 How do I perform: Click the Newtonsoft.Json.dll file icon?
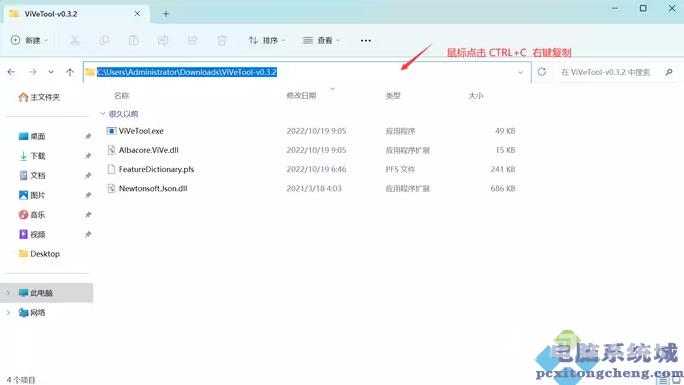[111, 188]
